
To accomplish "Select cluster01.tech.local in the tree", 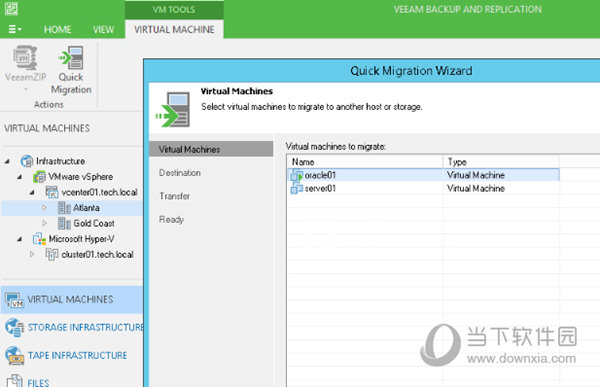I will pos(97,255).
